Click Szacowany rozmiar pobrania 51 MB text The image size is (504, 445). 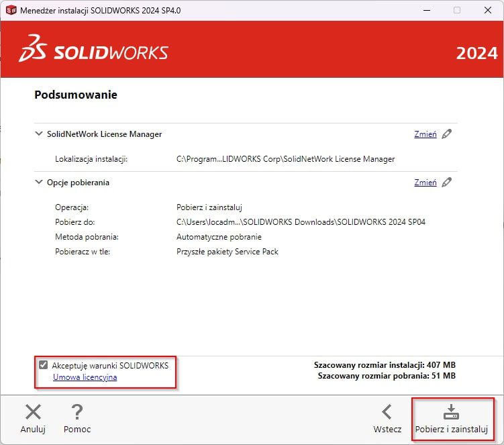[x=387, y=376]
